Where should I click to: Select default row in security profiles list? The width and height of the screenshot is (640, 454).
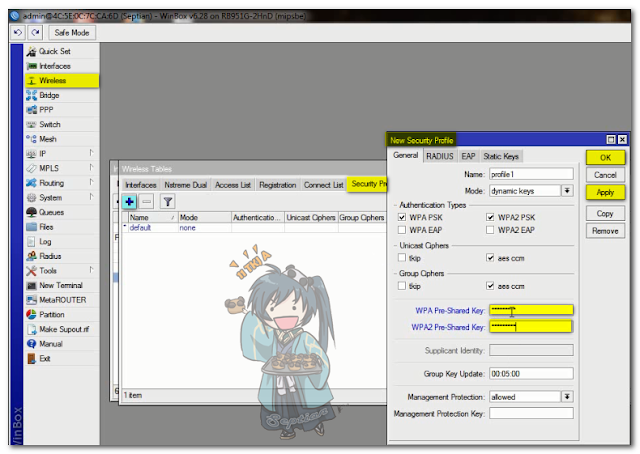pos(254,228)
